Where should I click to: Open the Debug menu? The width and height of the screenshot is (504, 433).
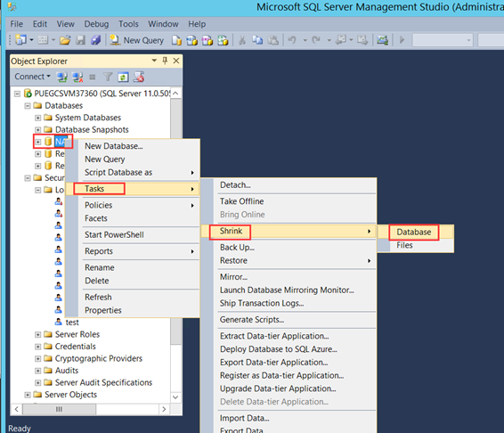click(x=96, y=24)
